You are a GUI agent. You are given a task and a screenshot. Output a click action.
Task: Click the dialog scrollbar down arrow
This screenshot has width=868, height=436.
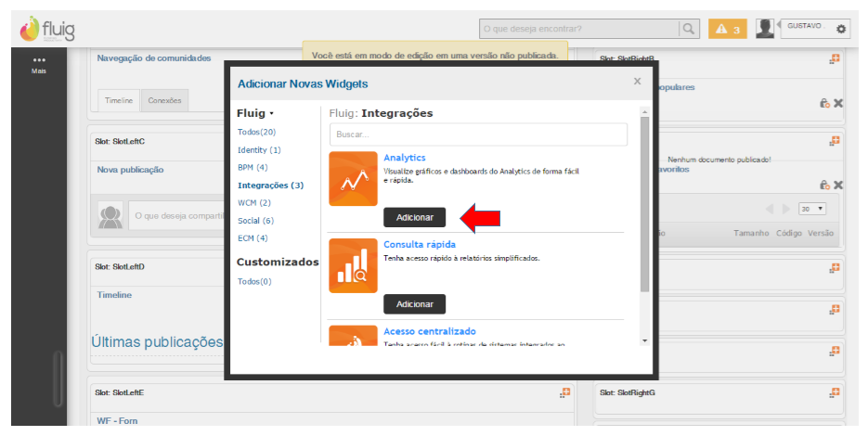point(644,340)
